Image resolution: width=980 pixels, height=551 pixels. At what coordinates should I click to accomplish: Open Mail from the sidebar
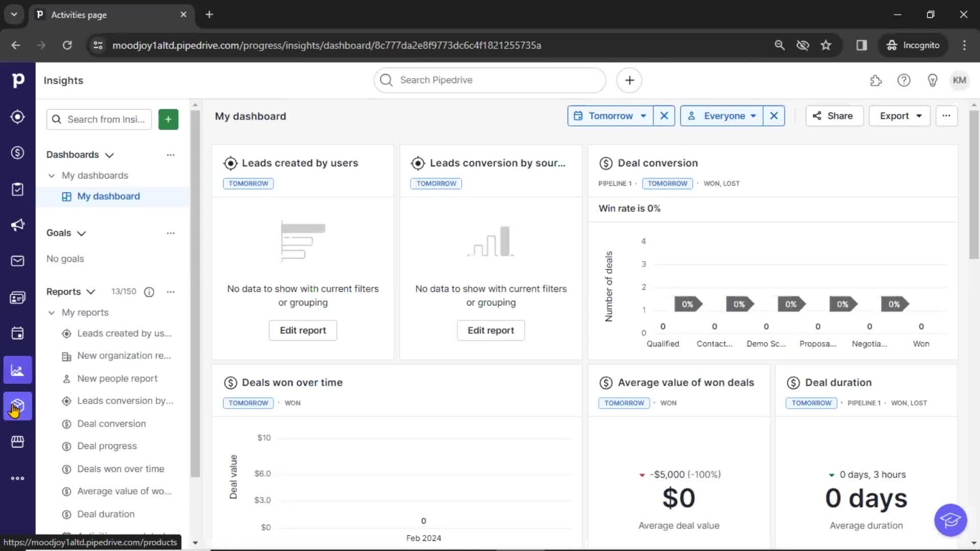pos(17,261)
